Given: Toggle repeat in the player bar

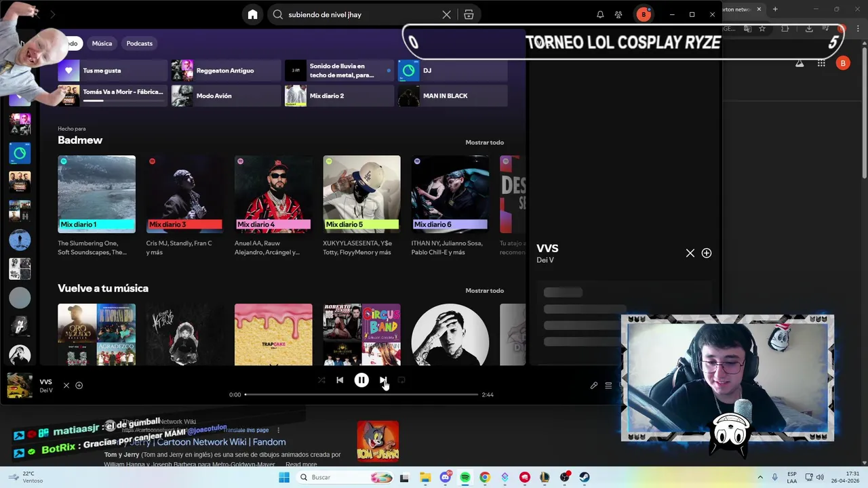Looking at the screenshot, I should pyautogui.click(x=401, y=380).
